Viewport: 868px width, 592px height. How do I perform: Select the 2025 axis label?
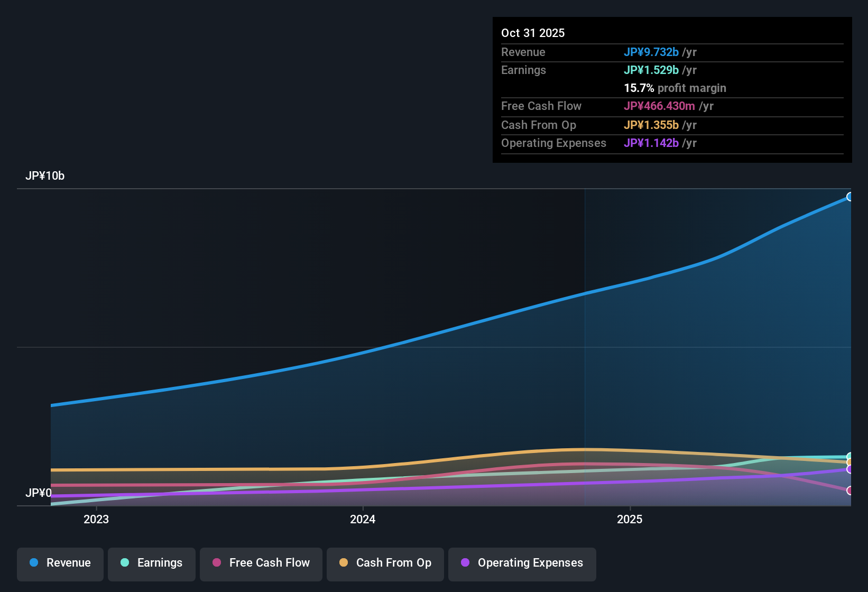click(630, 520)
